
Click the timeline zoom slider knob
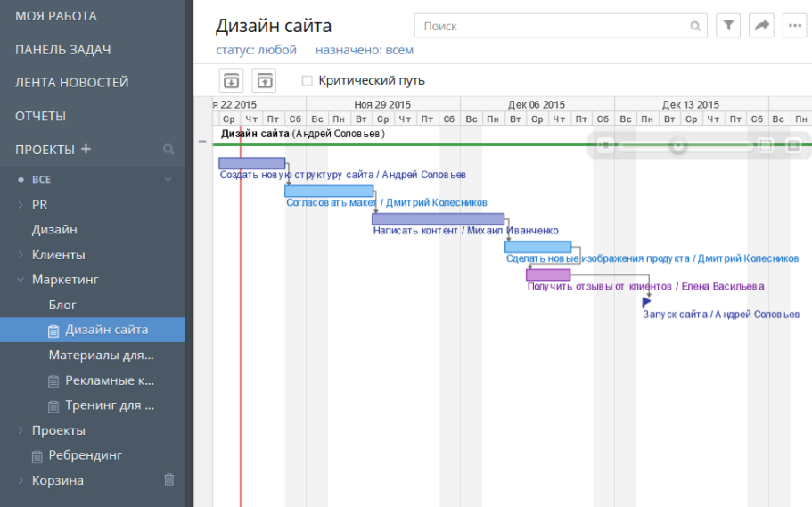tap(678, 145)
